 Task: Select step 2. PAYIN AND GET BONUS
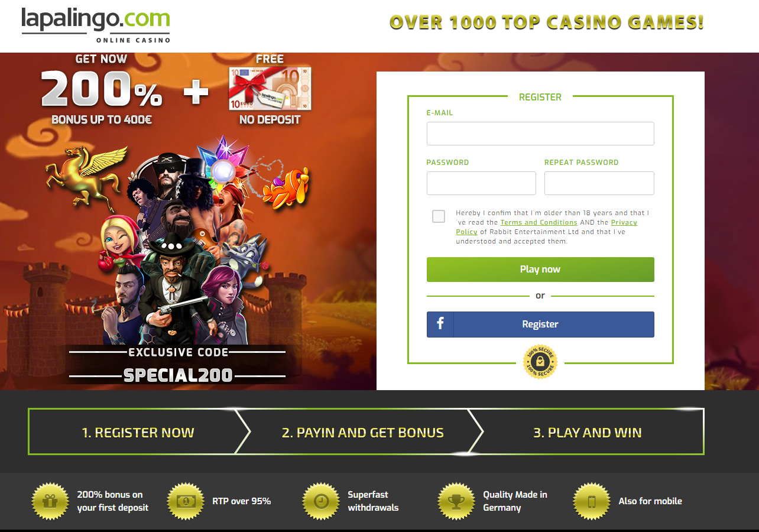click(363, 432)
